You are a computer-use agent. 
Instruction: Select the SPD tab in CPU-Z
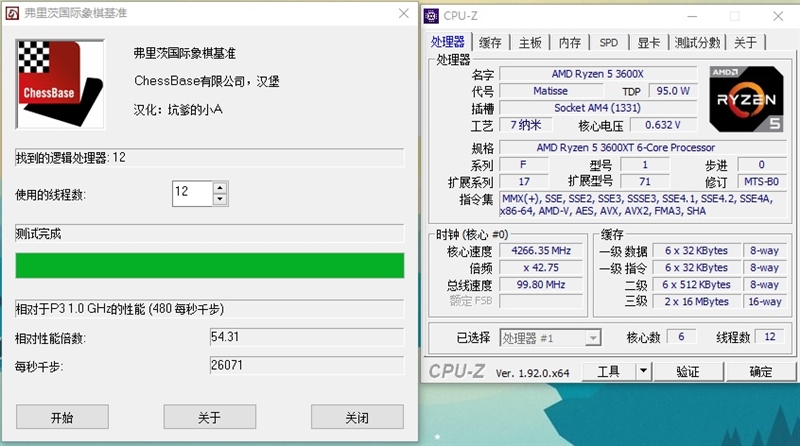tap(609, 43)
